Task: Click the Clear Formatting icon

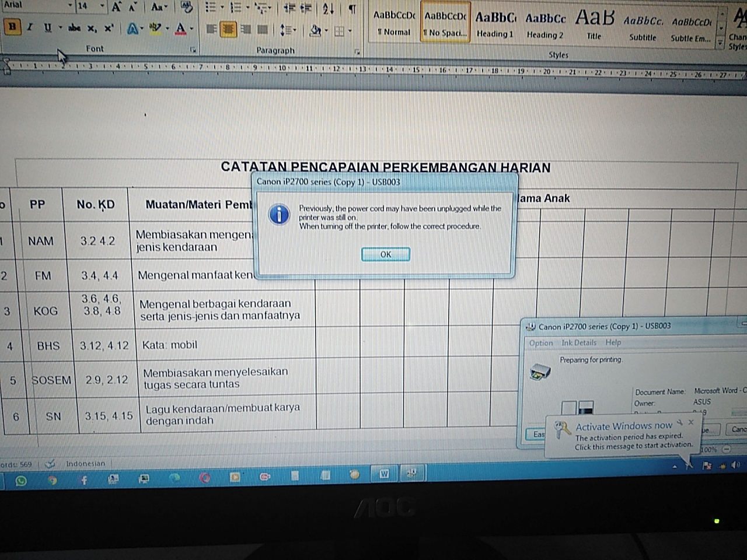Action: (187, 7)
